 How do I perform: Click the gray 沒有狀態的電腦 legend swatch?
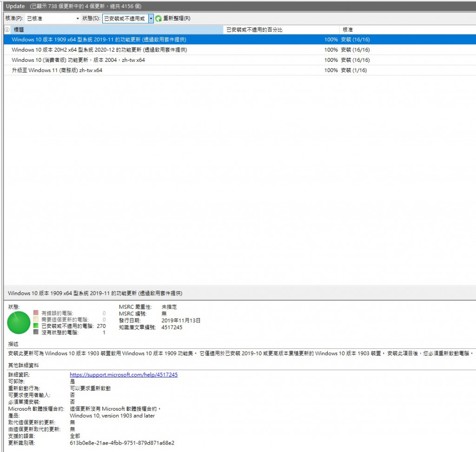click(x=36, y=332)
